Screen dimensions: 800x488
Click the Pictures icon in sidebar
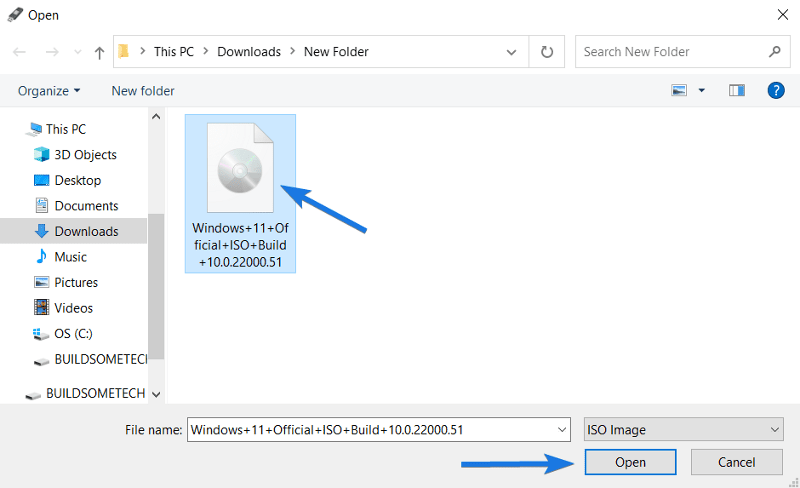41,282
